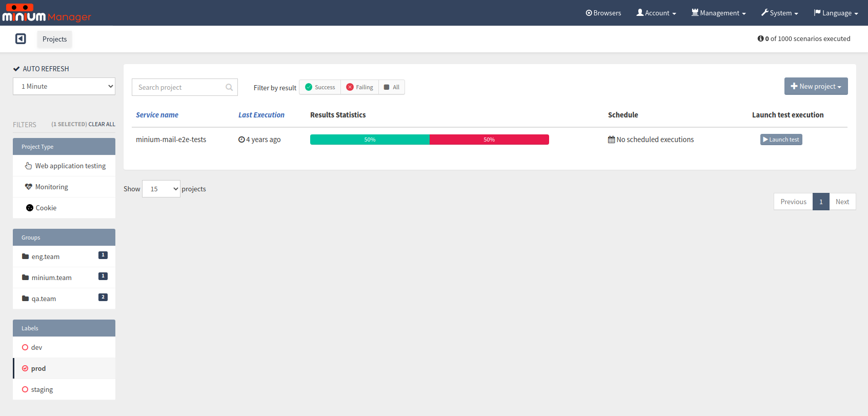Clear all selected filters
This screenshot has height=416, width=868.
(x=102, y=124)
